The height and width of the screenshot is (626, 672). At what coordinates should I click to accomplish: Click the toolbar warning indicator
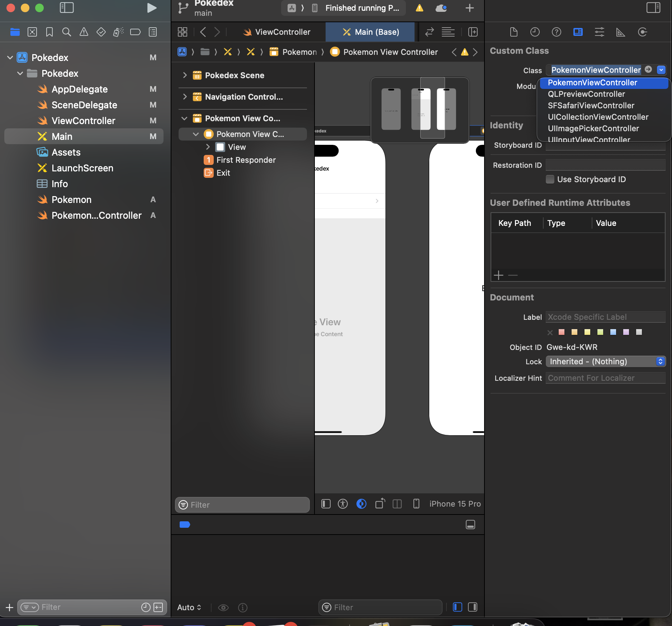(x=420, y=8)
